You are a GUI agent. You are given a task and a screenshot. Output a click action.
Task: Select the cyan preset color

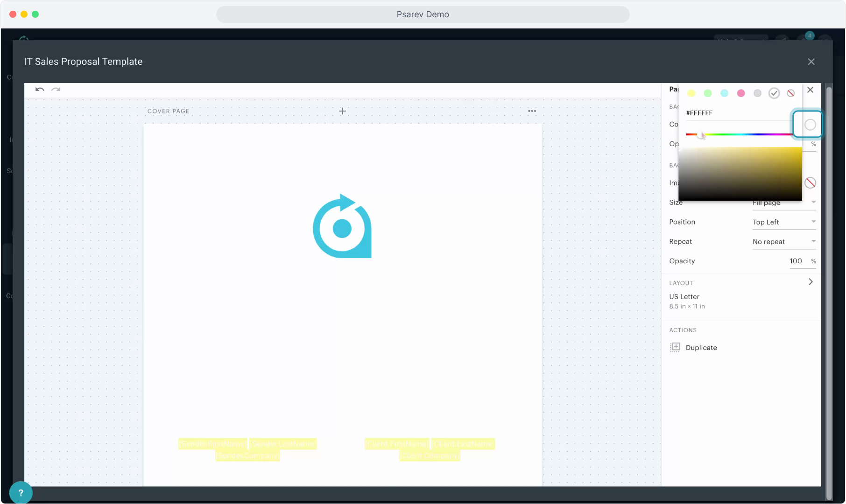(x=724, y=93)
